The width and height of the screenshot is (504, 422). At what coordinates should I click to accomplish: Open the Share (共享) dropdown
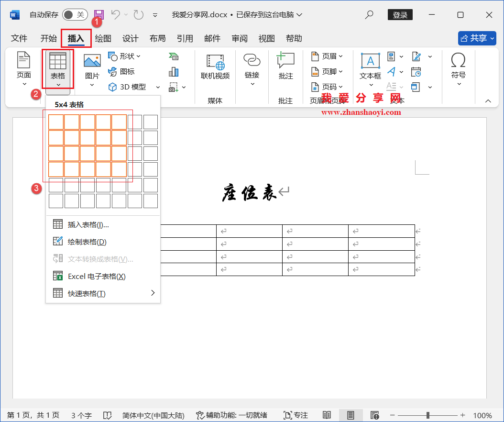(477, 38)
